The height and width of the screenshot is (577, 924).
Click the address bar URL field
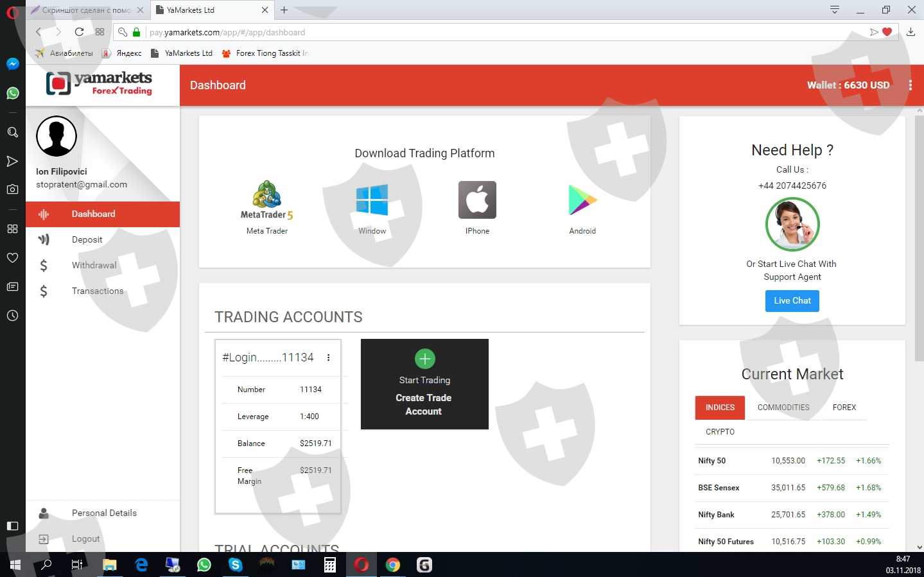(x=449, y=32)
